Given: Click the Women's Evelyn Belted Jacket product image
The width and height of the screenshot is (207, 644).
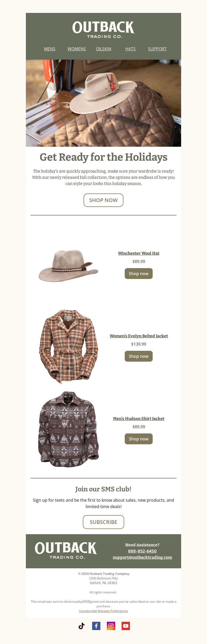Looking at the screenshot, I should click(x=68, y=346).
